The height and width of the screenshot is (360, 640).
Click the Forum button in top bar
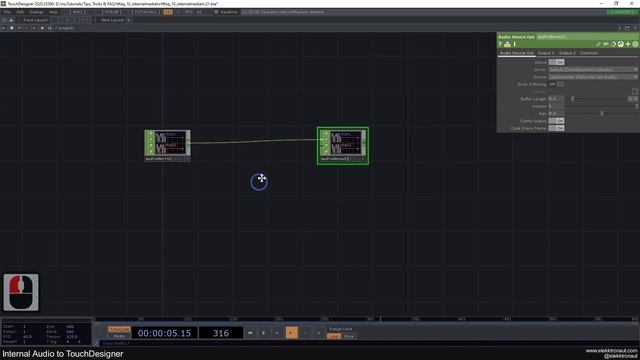click(x=111, y=12)
